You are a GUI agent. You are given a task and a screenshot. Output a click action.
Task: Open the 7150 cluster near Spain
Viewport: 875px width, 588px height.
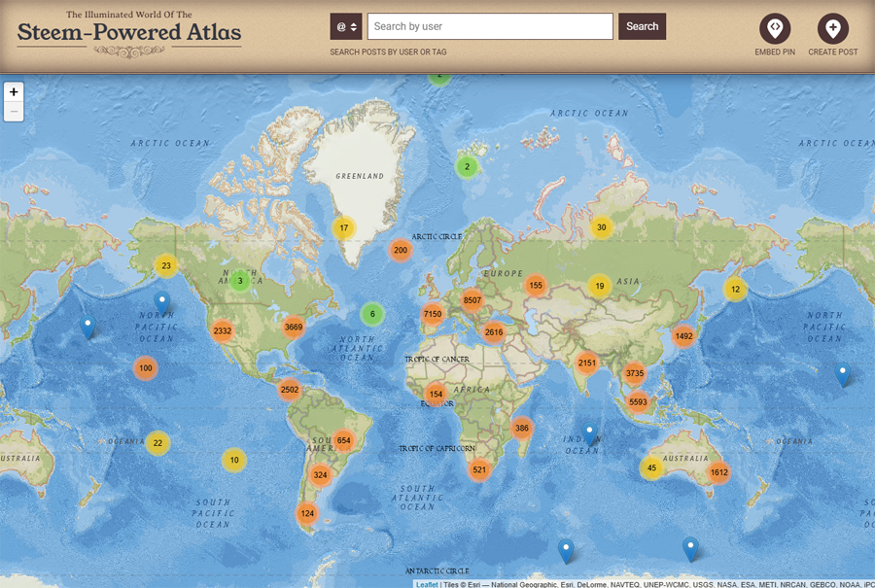coord(433,314)
